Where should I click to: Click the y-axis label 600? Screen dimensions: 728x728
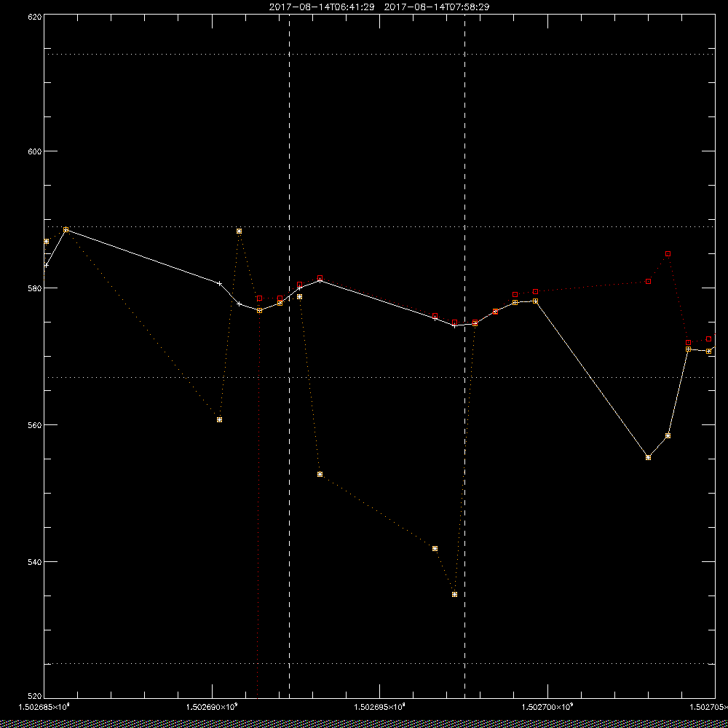(36, 151)
